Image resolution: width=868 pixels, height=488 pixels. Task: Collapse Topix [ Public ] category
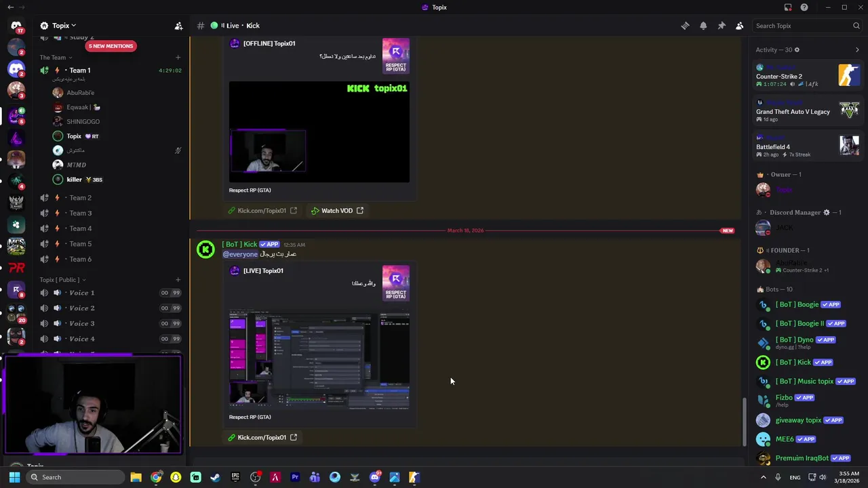62,279
